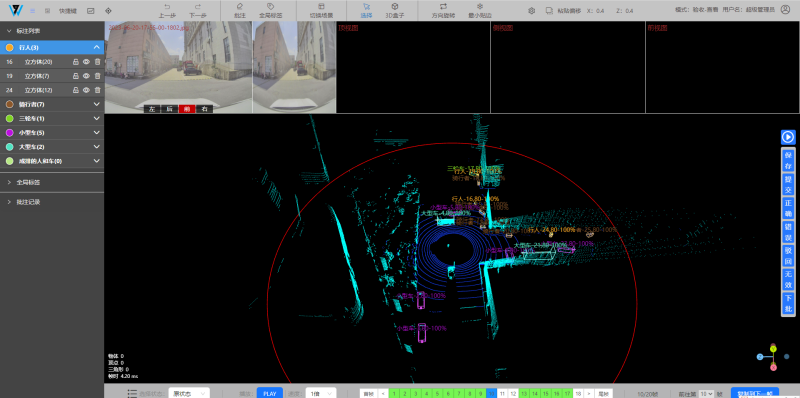800x398 pixels.
Task: Toggle visibility of cuboid item 19
Action: [x=86, y=76]
